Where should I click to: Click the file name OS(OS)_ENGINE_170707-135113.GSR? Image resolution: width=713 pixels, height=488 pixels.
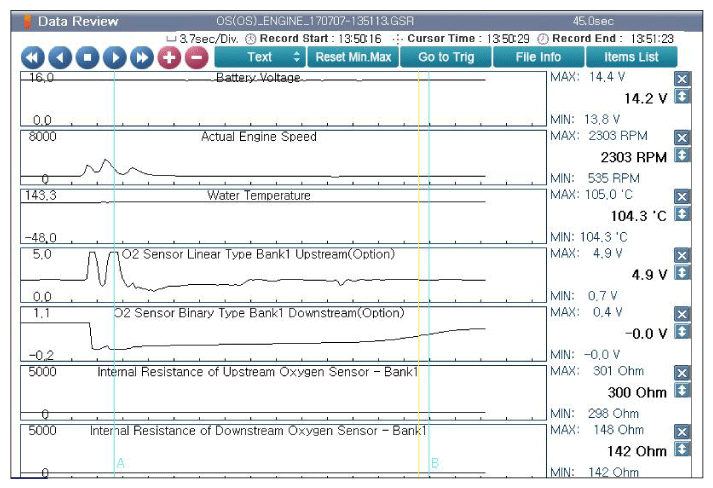click(315, 21)
